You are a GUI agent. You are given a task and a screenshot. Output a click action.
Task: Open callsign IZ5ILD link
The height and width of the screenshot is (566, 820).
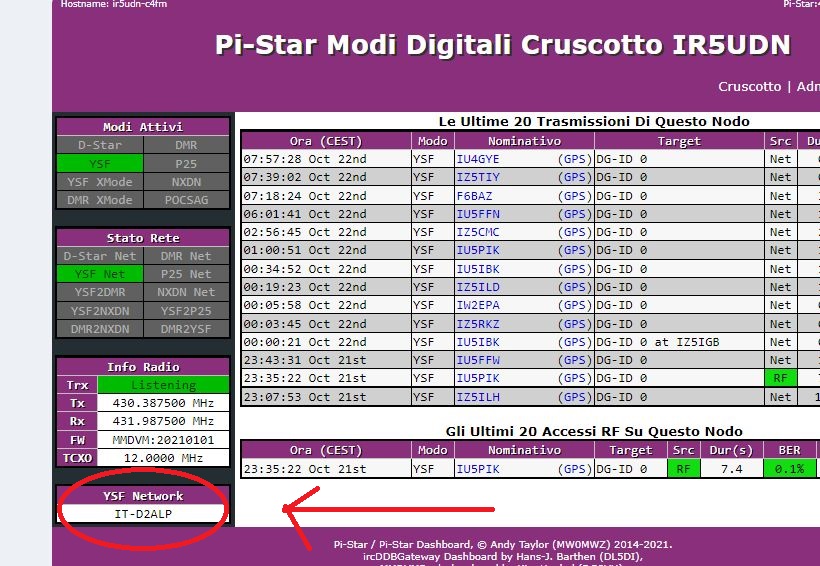click(x=478, y=287)
